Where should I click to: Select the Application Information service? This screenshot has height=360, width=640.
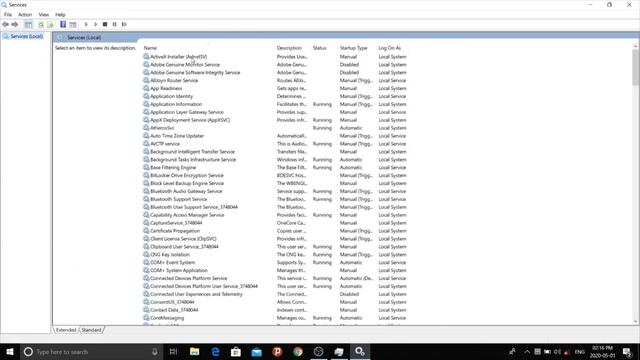pos(176,104)
